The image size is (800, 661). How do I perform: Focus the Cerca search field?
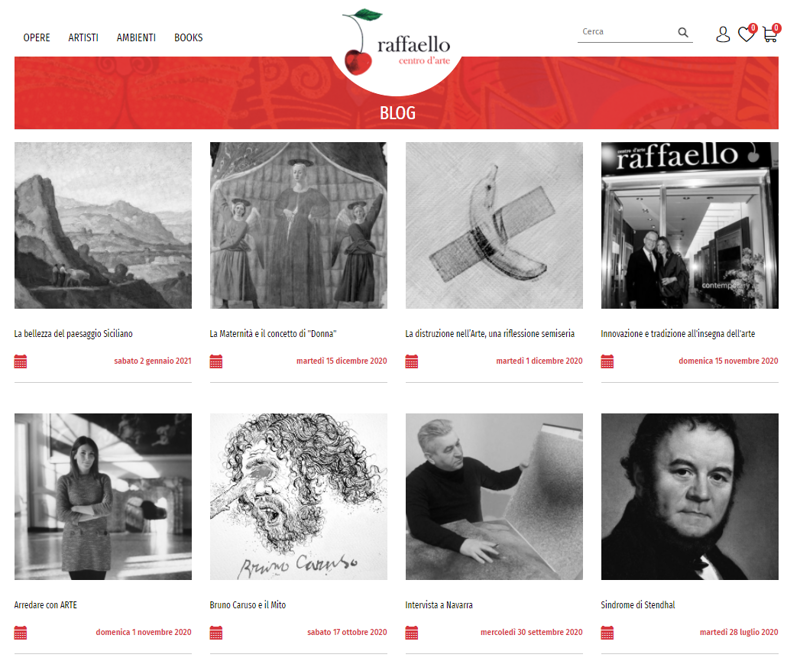(x=628, y=32)
